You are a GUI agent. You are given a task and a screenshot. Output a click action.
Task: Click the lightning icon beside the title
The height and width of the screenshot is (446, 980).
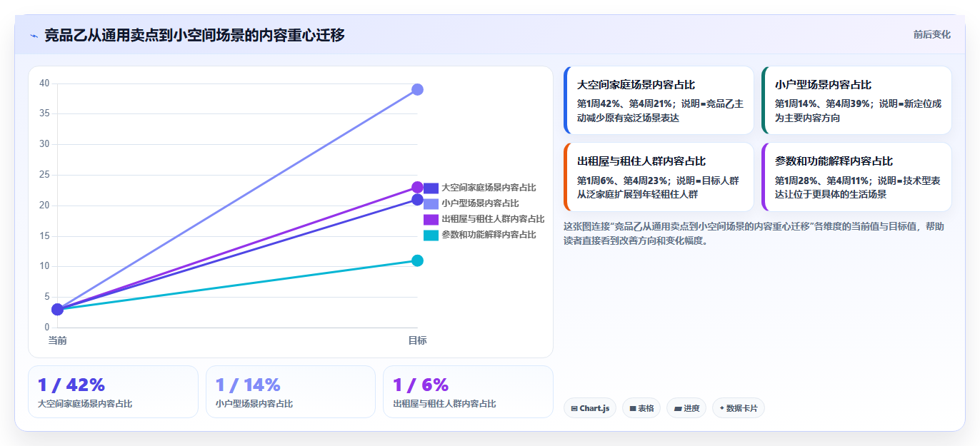pos(34,35)
